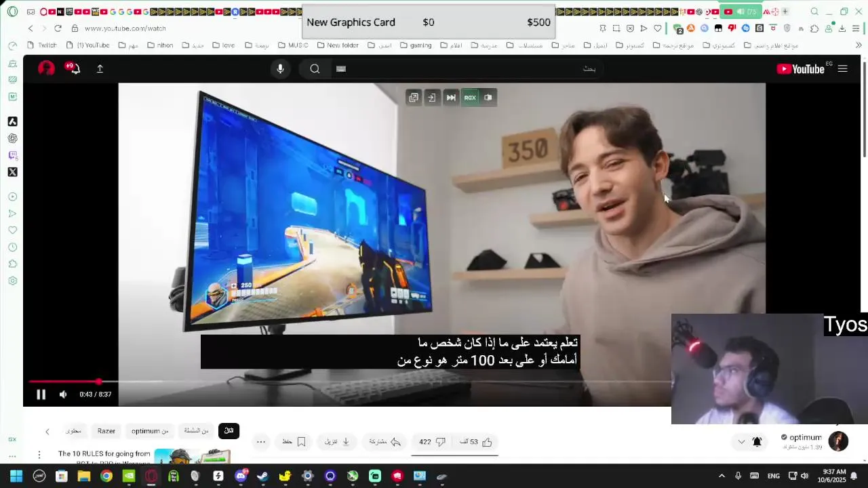Mute the video with the speaker icon
The image size is (868, 488).
[63, 394]
